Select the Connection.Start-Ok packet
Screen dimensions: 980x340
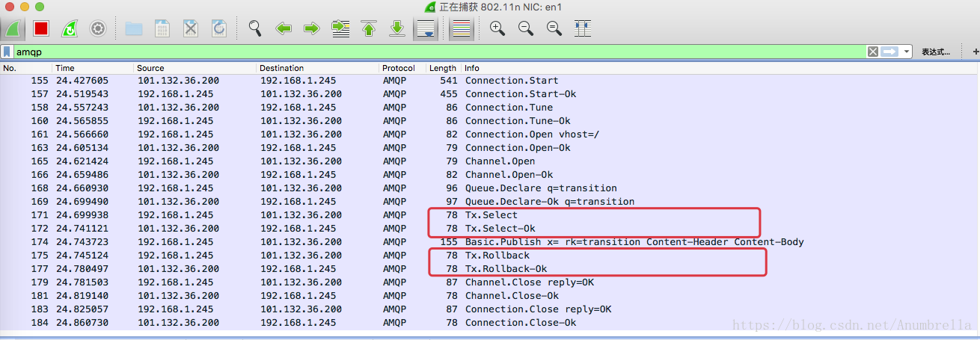pyautogui.click(x=490, y=94)
